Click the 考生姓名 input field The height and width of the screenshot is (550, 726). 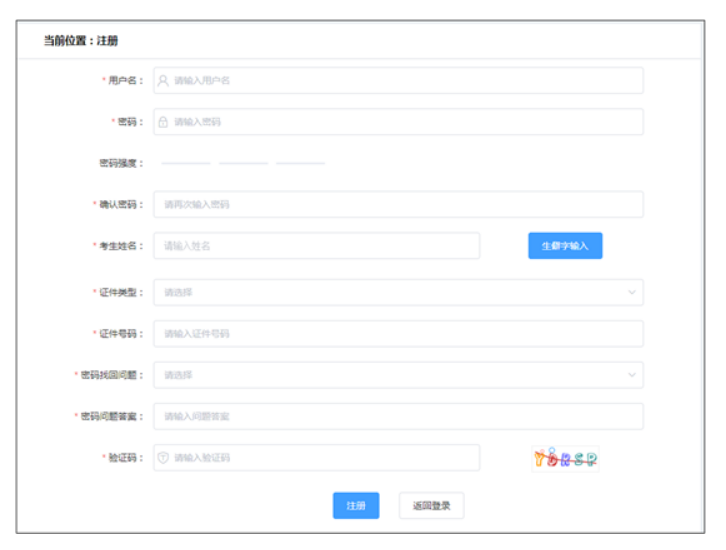[x=316, y=246]
